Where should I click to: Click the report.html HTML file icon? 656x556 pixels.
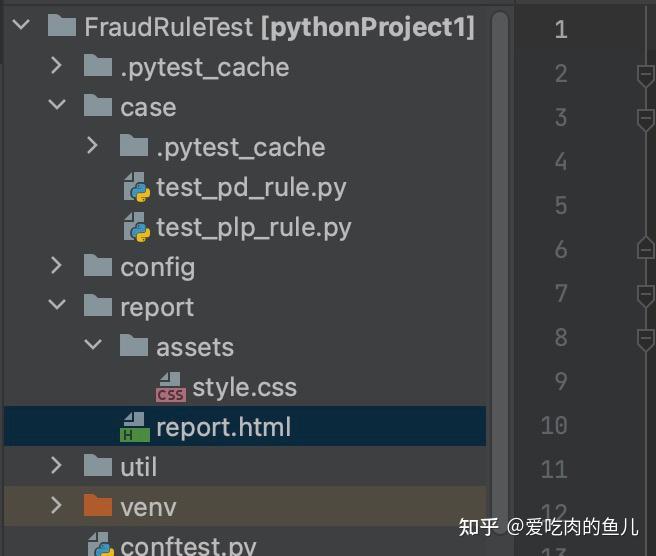tap(134, 428)
